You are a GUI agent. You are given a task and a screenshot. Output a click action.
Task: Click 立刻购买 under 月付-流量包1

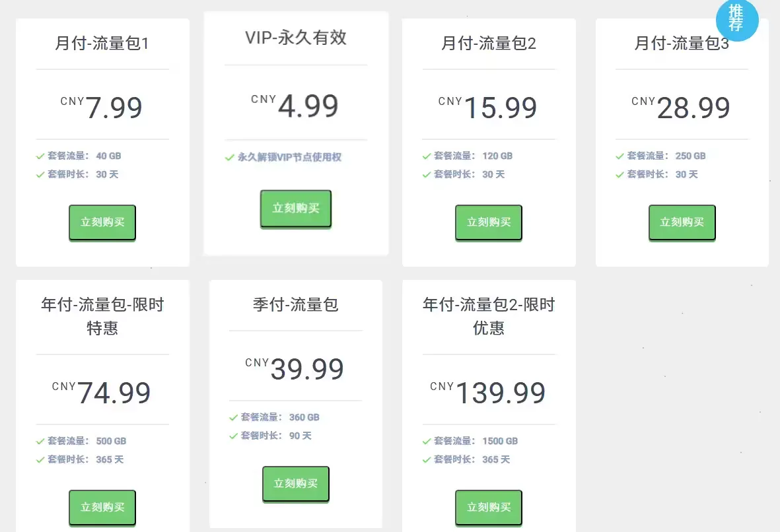[x=102, y=222]
